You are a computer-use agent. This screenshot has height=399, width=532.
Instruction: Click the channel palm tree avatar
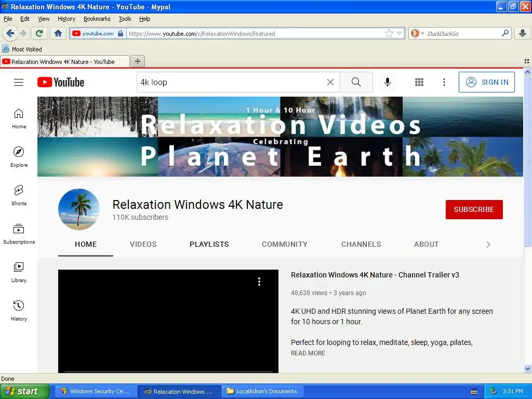coord(79,209)
